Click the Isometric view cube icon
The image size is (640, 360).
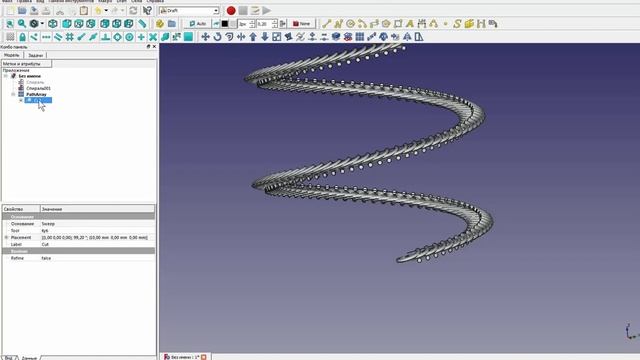click(53, 24)
